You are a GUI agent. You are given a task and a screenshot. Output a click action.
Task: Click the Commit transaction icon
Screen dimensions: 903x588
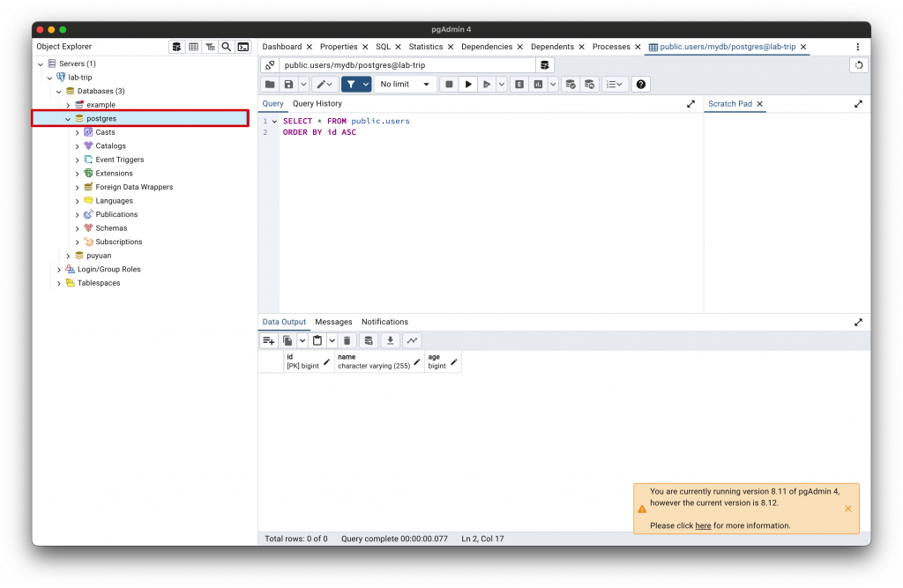tap(571, 84)
